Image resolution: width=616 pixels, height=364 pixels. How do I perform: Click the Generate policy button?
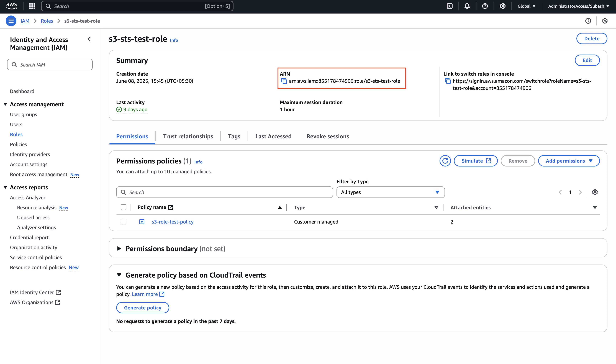[142, 308]
